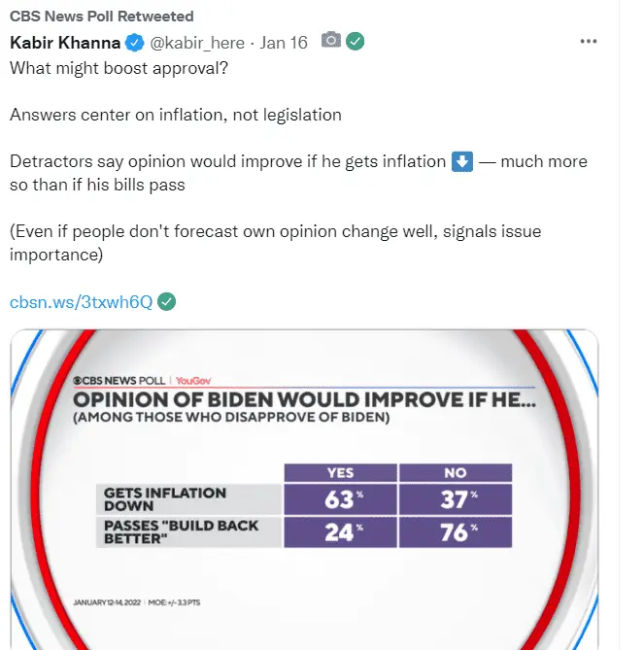Click the @kabir_here handle
Viewport: 644px width, 650px height.
197,43
